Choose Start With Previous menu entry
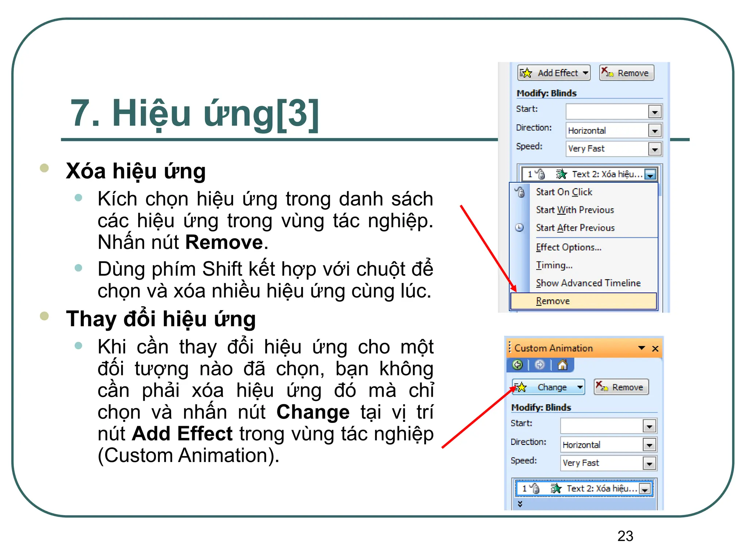 [x=575, y=210]
